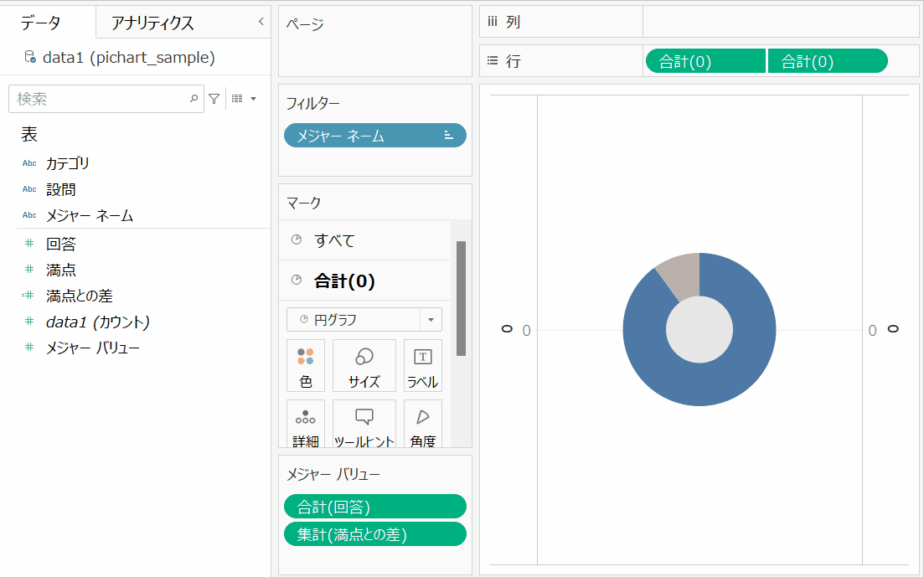Open the サイズ mark button
Viewport: 924px width, 577px height.
tap(364, 365)
